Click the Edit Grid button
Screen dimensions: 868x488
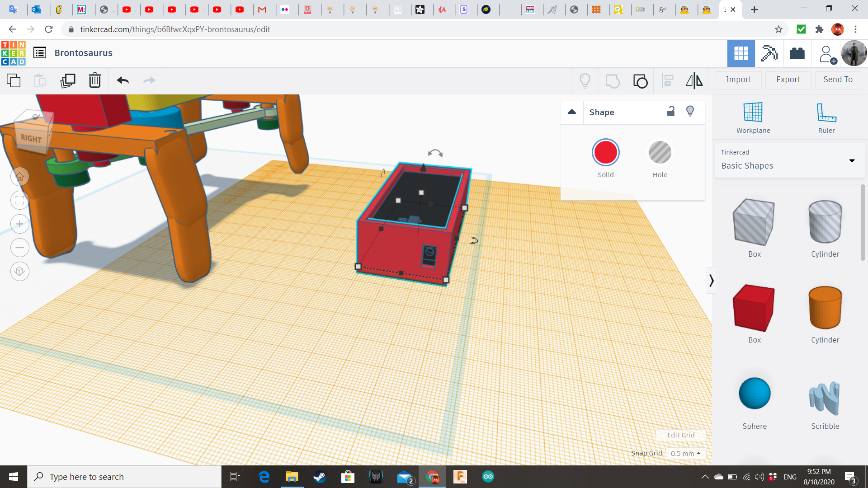point(680,435)
